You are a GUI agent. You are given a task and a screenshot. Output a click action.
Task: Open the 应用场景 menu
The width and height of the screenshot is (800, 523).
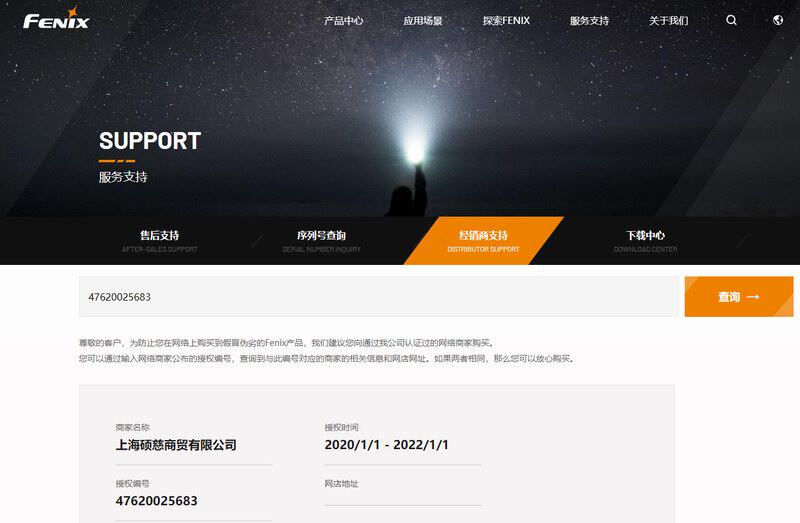coord(422,20)
